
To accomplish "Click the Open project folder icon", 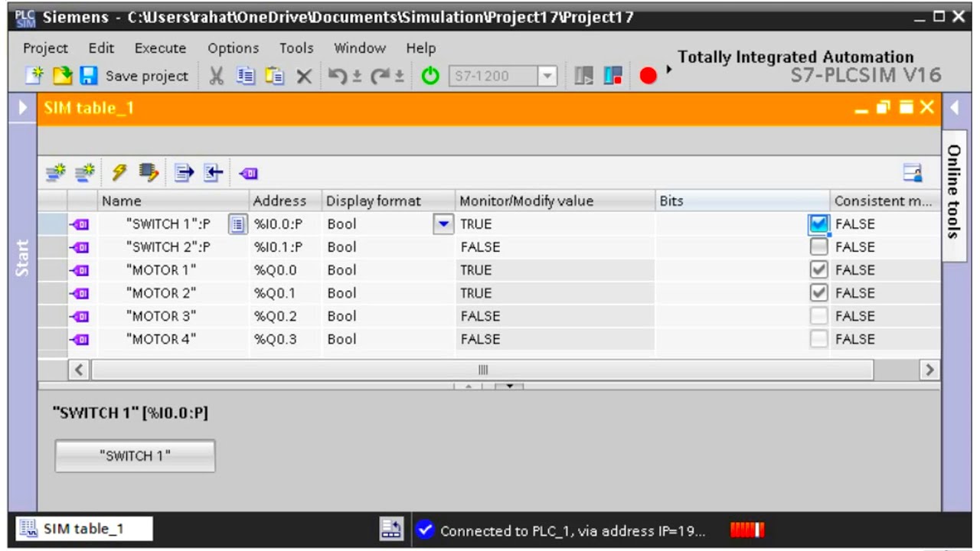I will (62, 75).
